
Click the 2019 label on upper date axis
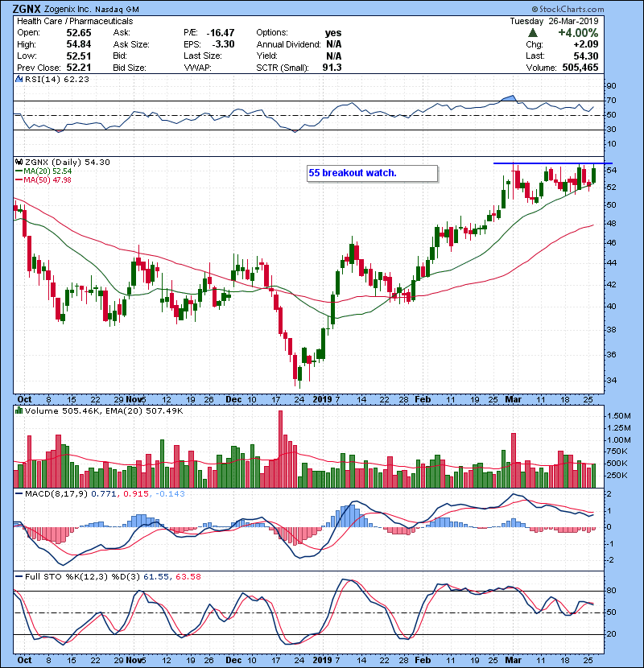[x=322, y=399]
